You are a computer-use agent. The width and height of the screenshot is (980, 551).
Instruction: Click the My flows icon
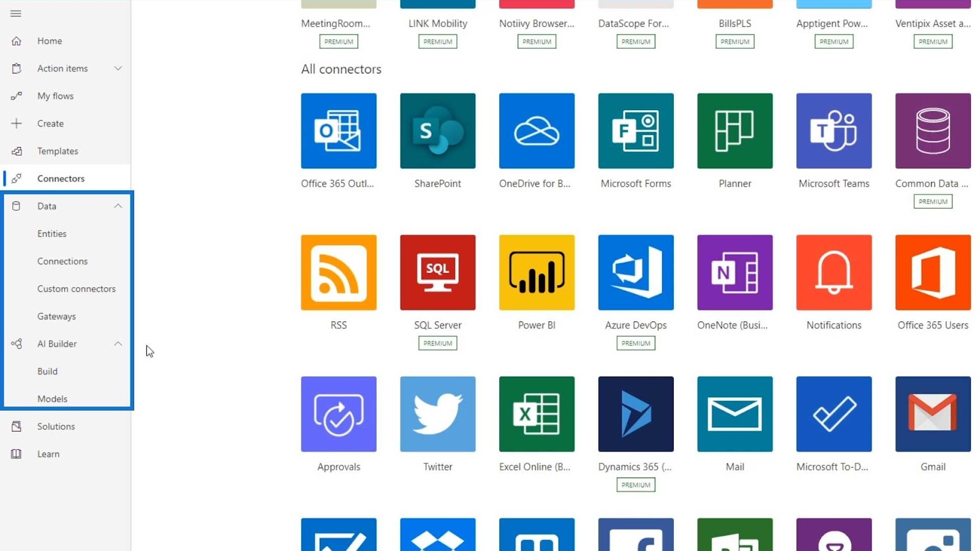(x=17, y=96)
